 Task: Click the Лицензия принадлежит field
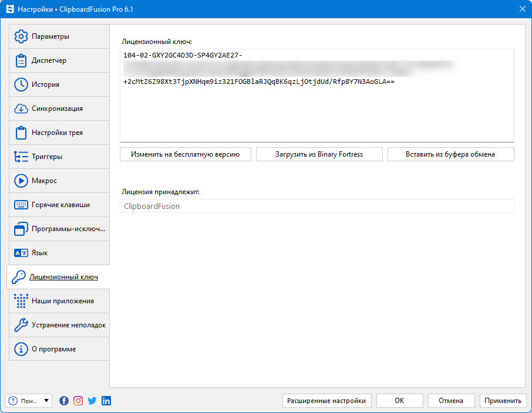(x=317, y=206)
